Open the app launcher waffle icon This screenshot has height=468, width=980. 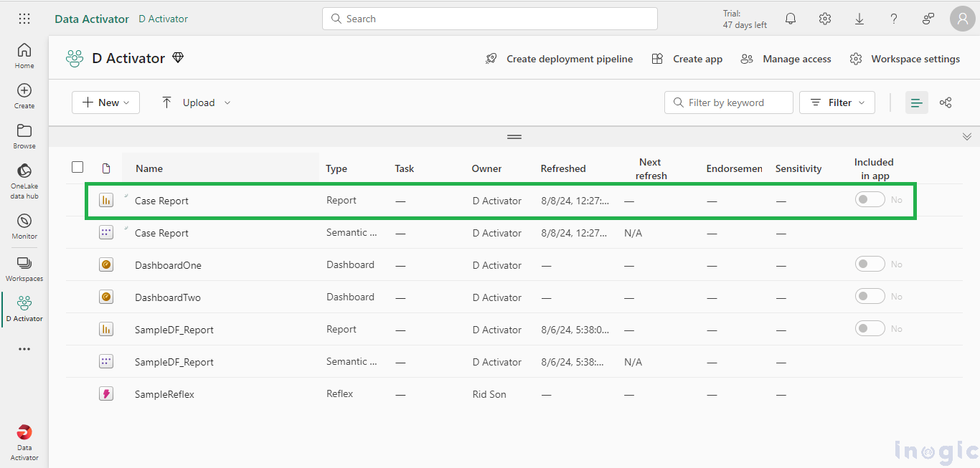pyautogui.click(x=24, y=19)
